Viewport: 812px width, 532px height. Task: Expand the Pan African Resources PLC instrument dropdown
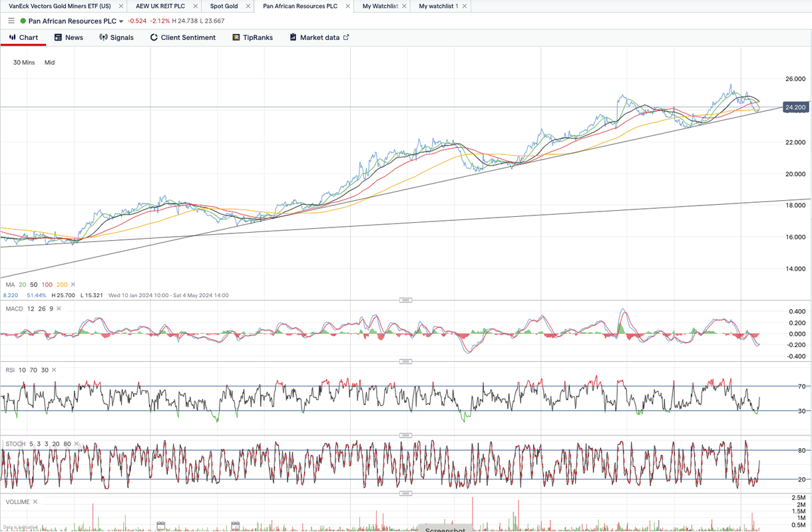pos(121,21)
